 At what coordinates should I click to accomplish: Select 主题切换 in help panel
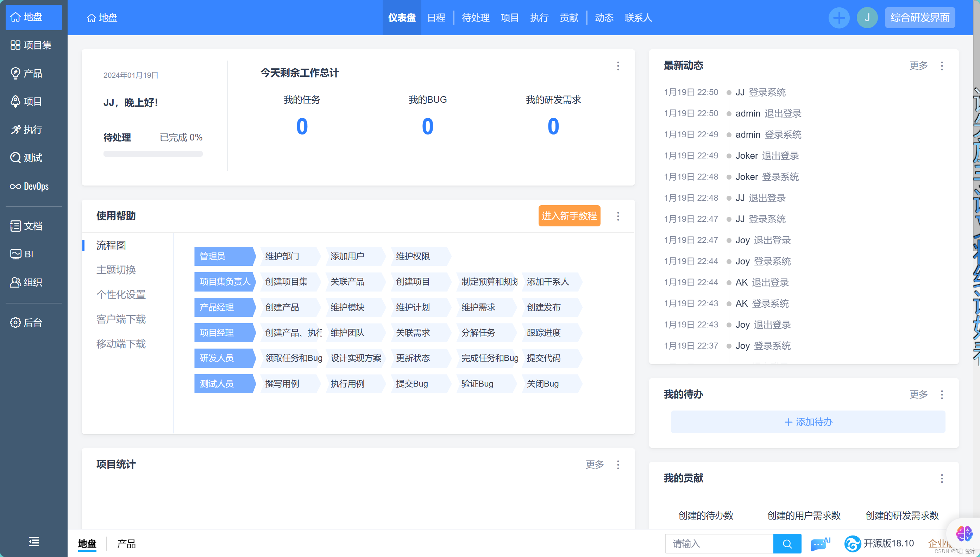116,270
